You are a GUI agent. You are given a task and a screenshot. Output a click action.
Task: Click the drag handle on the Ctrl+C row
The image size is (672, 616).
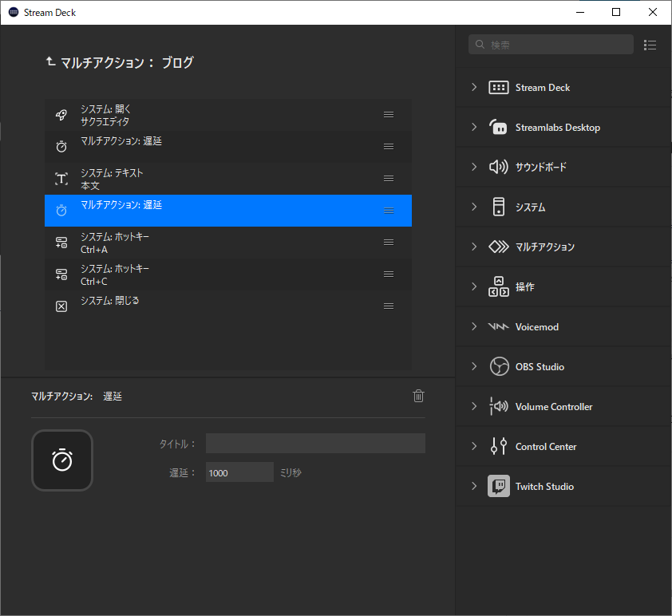tap(389, 274)
